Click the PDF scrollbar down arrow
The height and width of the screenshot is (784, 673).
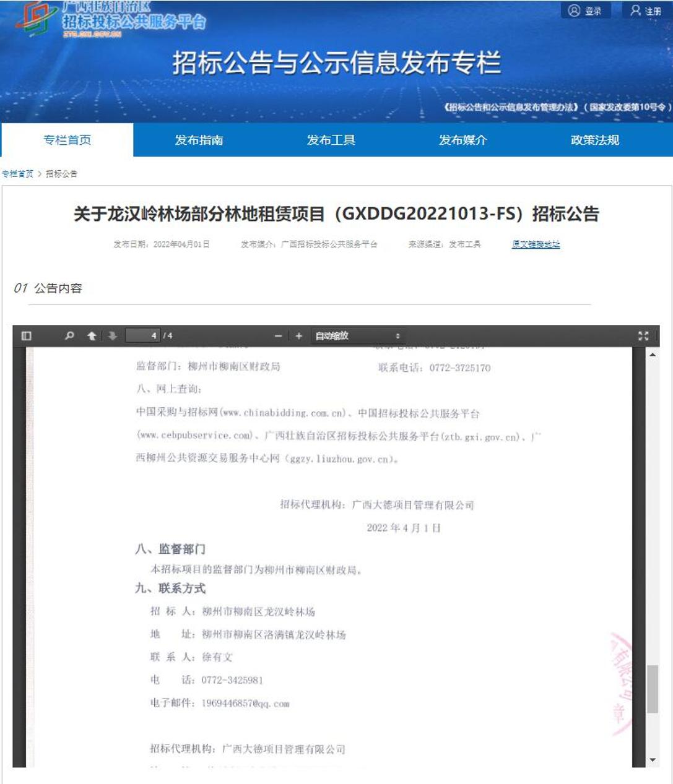pos(652,760)
